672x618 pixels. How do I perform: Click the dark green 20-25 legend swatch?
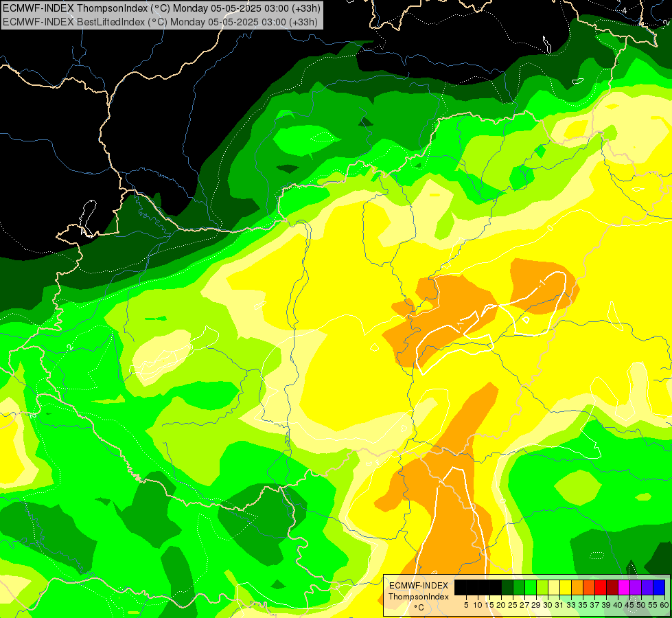[x=507, y=588]
